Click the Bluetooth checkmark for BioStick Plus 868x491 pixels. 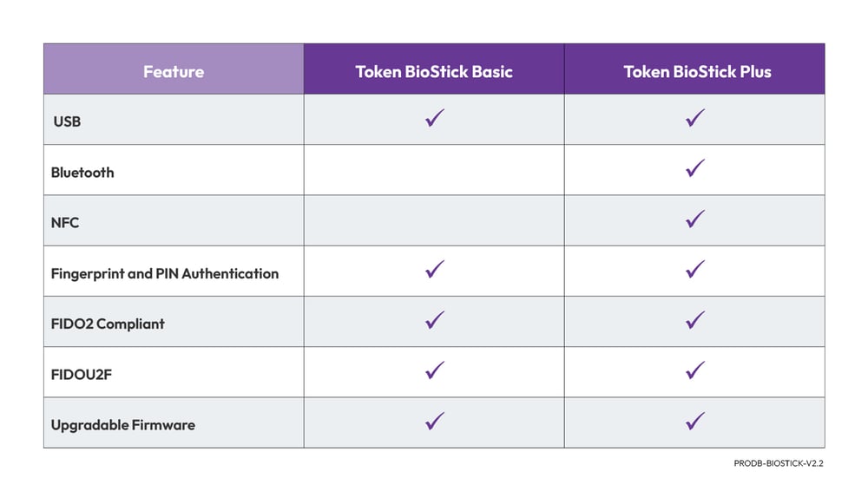coord(694,169)
